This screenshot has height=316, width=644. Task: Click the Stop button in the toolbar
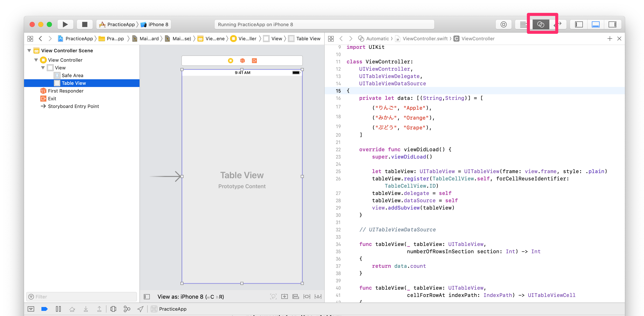pyautogui.click(x=85, y=24)
